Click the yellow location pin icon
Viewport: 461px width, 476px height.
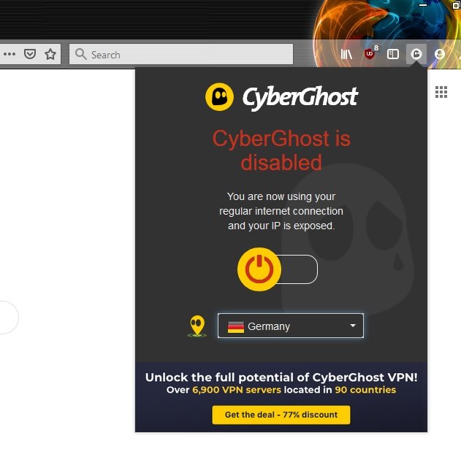tap(197, 326)
